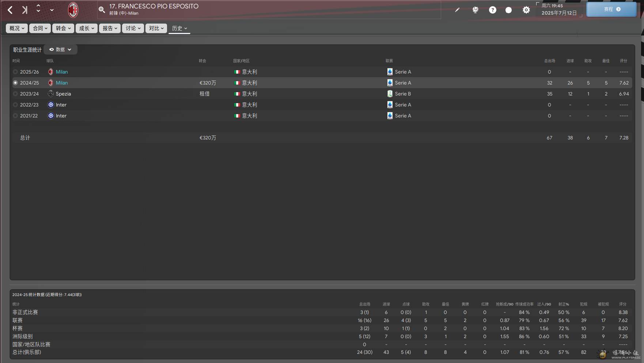Expand the 合同 dropdown menu
644x363 pixels.
[x=40, y=29]
